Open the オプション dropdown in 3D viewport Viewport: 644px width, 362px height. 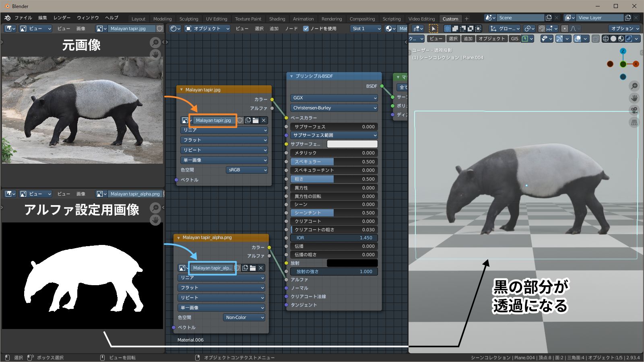coord(625,29)
